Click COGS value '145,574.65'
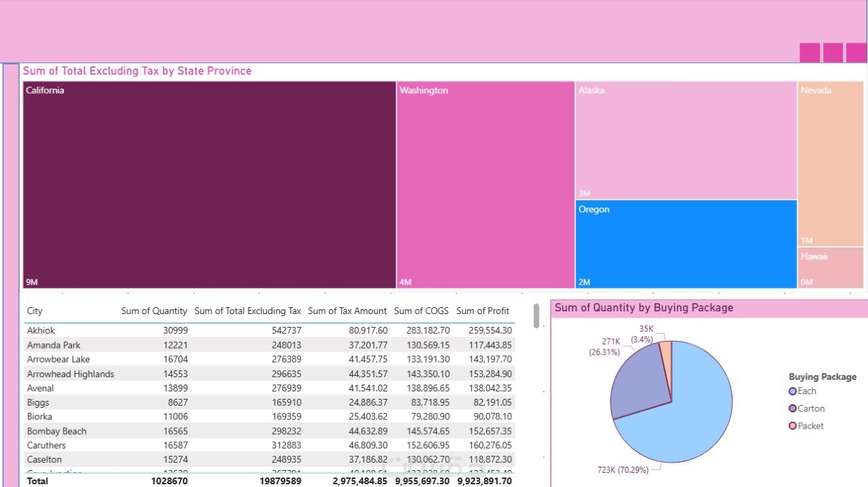Viewport: 868px width, 487px height. pyautogui.click(x=427, y=431)
